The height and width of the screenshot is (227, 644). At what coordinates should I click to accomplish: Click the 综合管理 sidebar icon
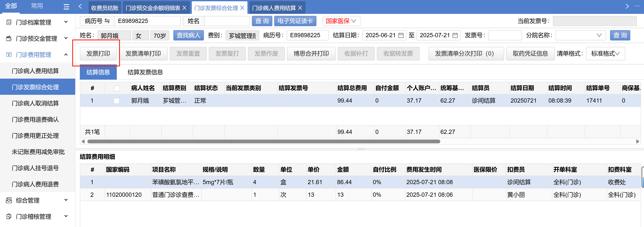point(9,200)
